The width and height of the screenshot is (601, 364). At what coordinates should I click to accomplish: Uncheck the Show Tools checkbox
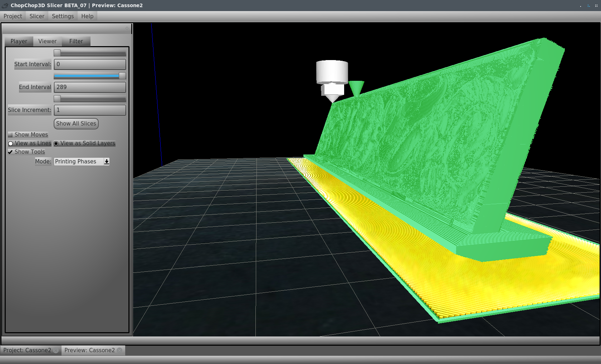click(10, 152)
